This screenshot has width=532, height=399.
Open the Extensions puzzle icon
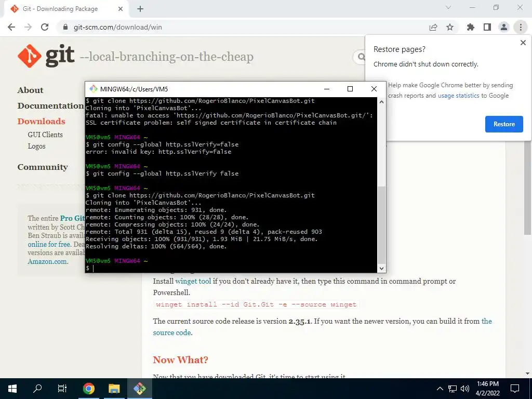pyautogui.click(x=471, y=27)
